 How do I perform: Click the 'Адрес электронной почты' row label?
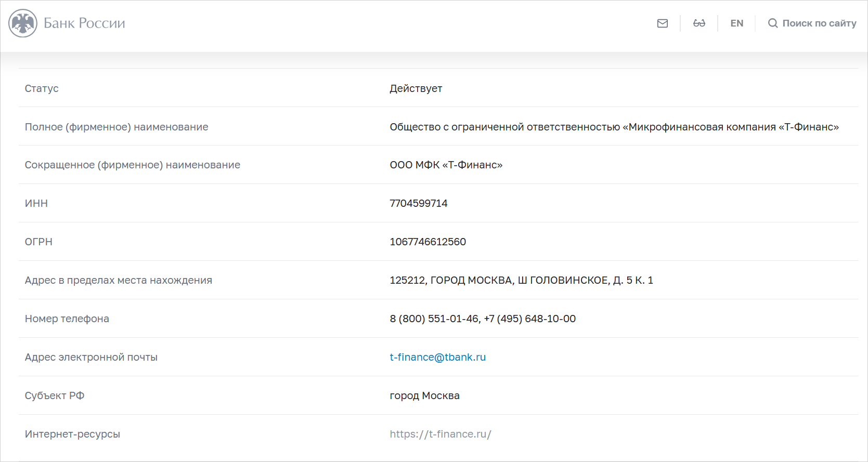tap(91, 357)
